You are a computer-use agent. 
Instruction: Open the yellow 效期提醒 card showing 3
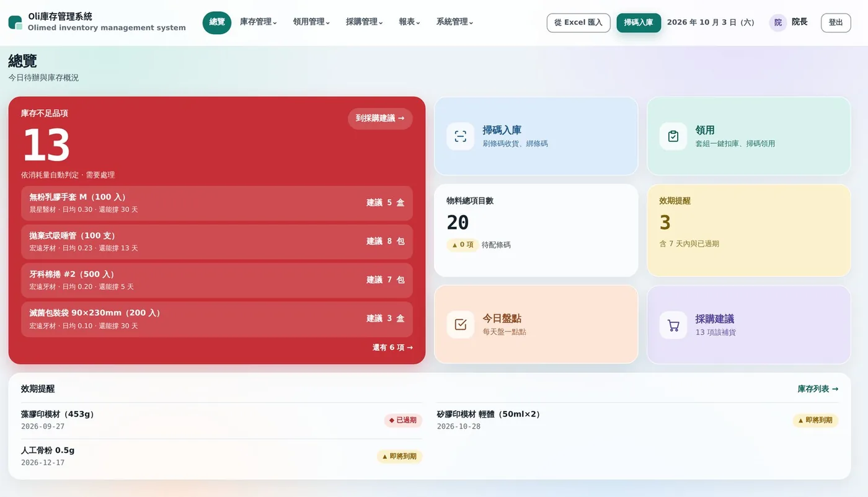[x=749, y=230]
